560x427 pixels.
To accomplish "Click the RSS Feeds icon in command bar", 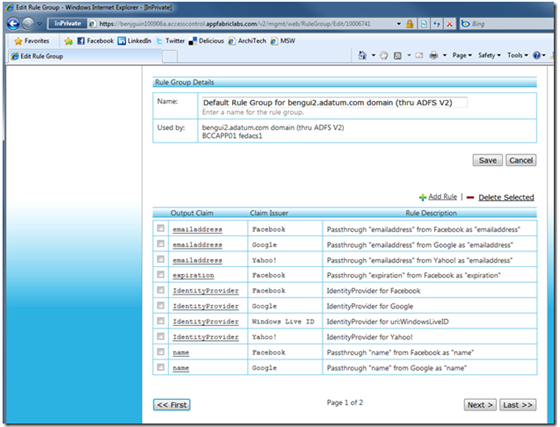I will 398,55.
